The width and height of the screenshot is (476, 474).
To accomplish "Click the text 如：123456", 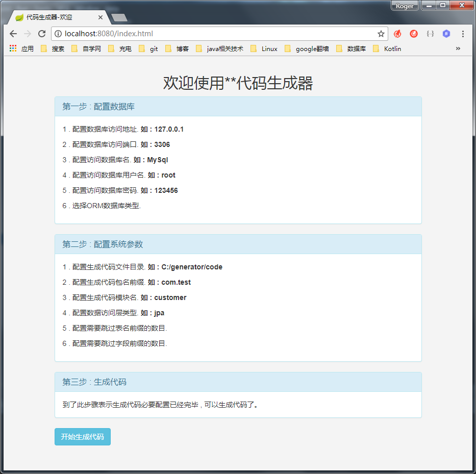I will click(x=159, y=190).
